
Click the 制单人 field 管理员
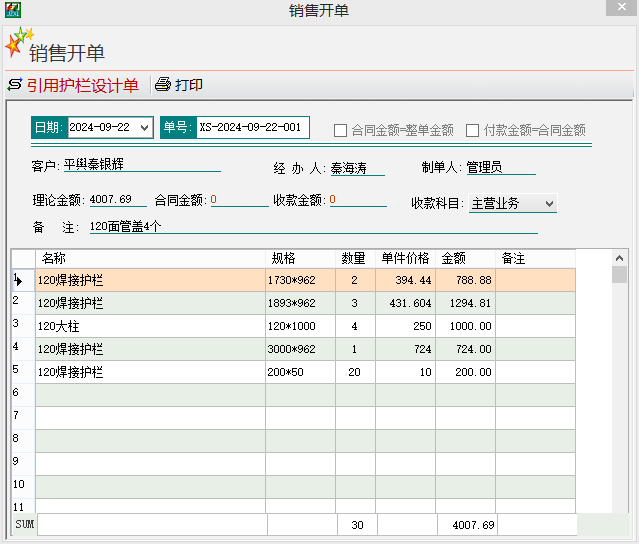[x=500, y=167]
